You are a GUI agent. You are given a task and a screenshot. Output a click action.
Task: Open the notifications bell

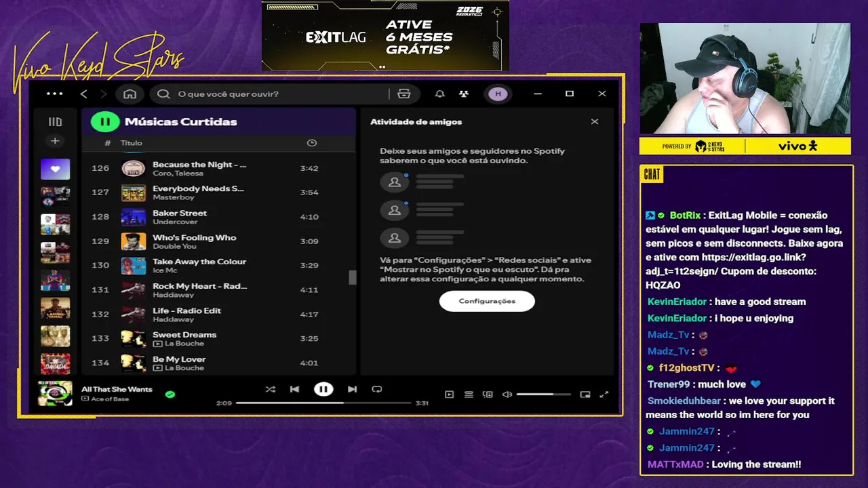(x=440, y=94)
